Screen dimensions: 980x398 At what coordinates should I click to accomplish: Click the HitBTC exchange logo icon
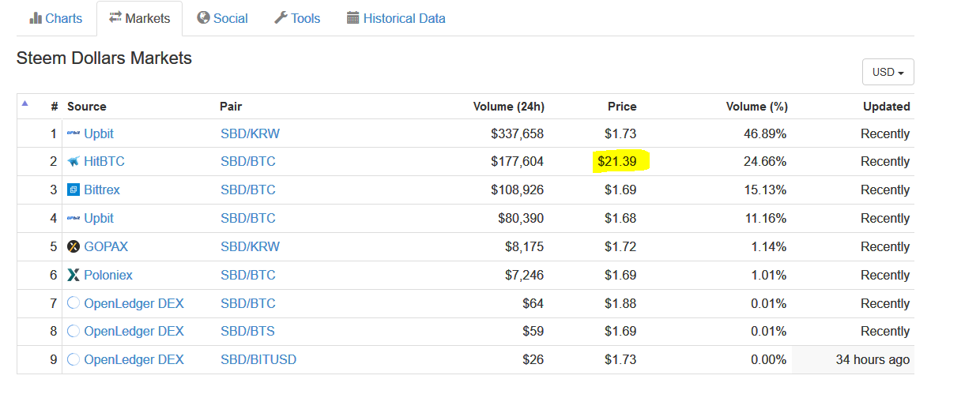pos(73,162)
